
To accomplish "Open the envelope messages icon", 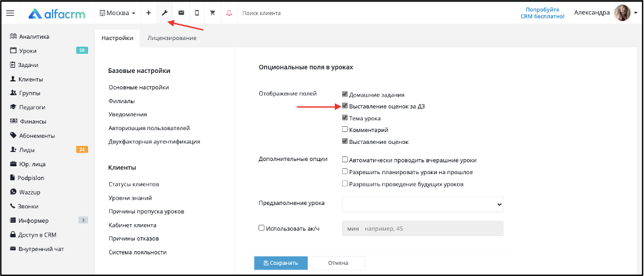I will coord(181,13).
